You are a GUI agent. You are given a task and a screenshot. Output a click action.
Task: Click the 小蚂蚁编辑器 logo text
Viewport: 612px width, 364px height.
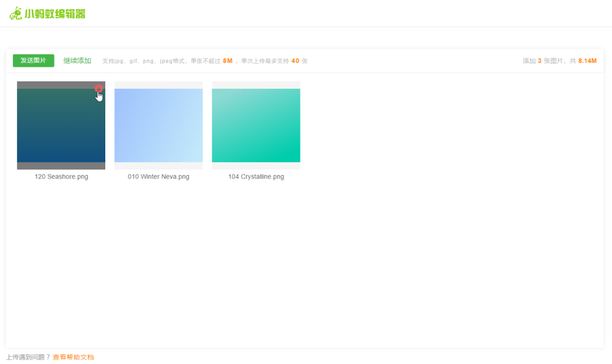click(54, 14)
